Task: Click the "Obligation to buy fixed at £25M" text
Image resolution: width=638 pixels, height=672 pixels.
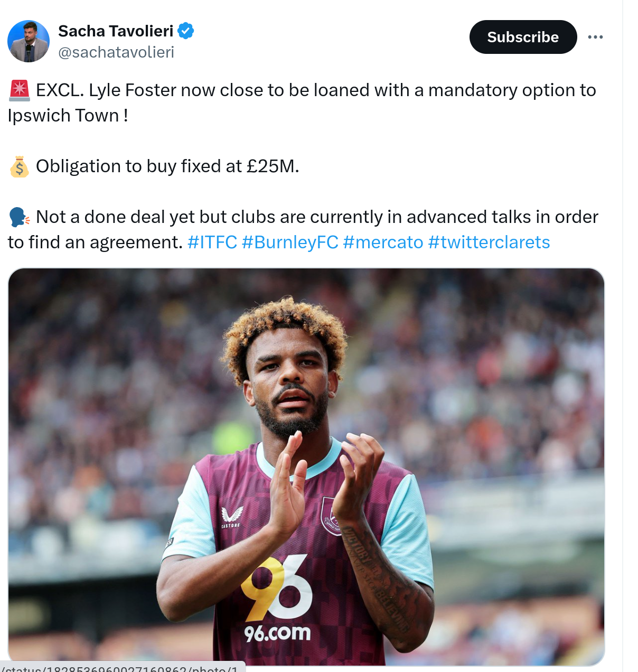Action: tap(167, 166)
